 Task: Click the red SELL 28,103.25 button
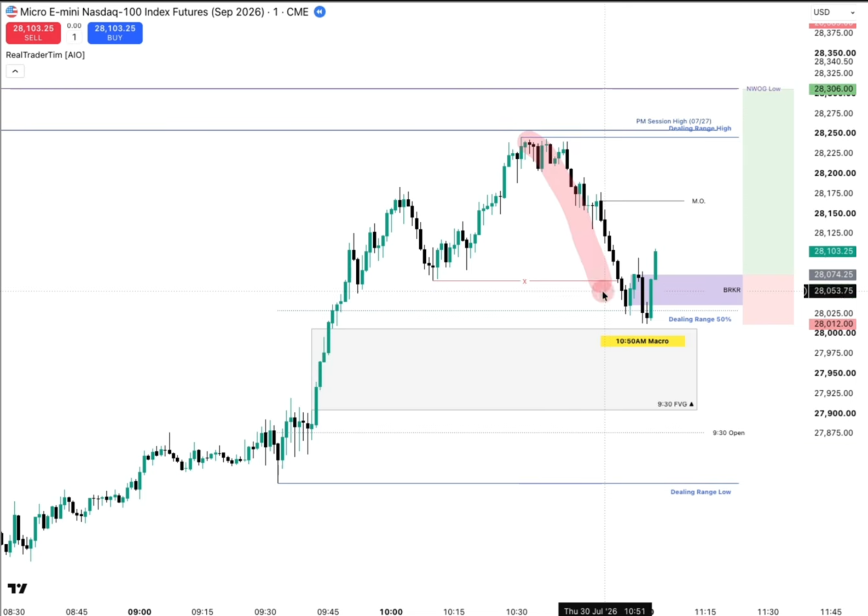[x=33, y=33]
